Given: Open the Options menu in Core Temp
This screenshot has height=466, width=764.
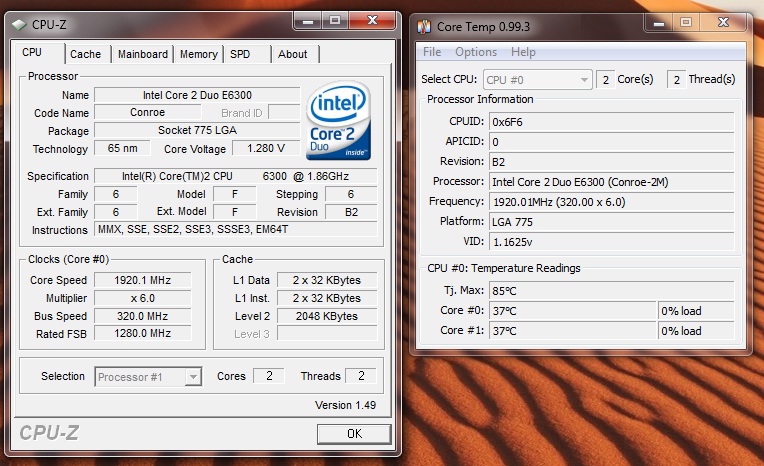Looking at the screenshot, I should point(476,52).
